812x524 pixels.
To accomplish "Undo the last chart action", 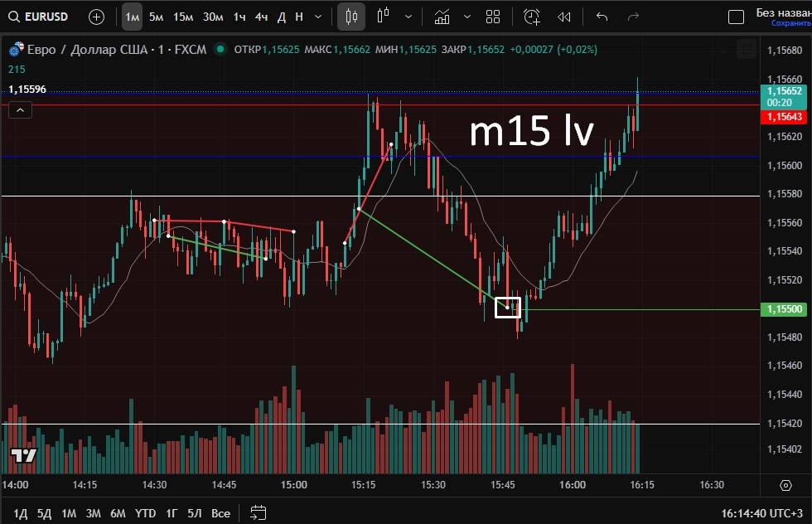I will [602, 17].
